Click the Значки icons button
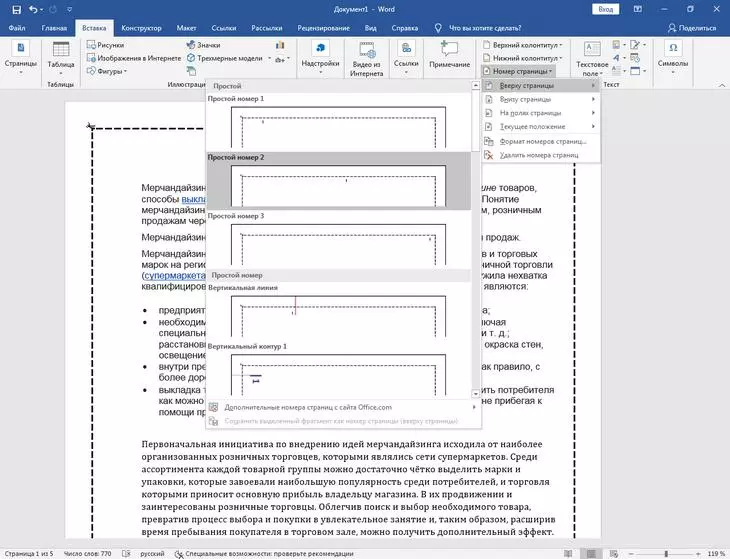Viewport: 730px width, 559px height. coord(203,45)
